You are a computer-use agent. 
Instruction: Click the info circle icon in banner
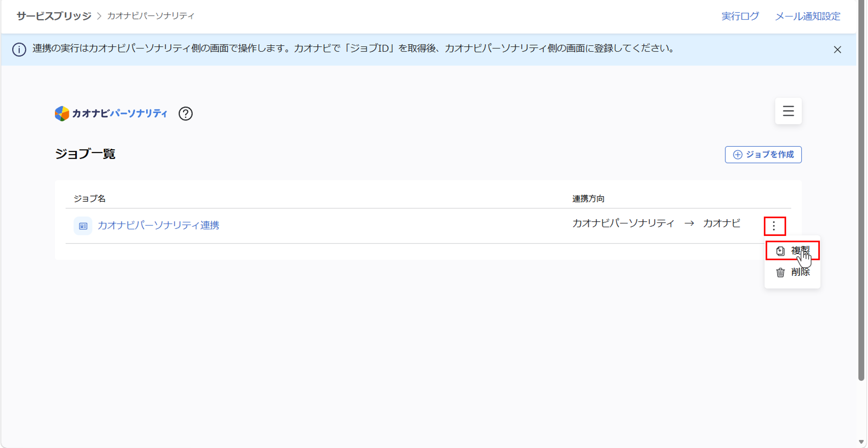(19, 50)
